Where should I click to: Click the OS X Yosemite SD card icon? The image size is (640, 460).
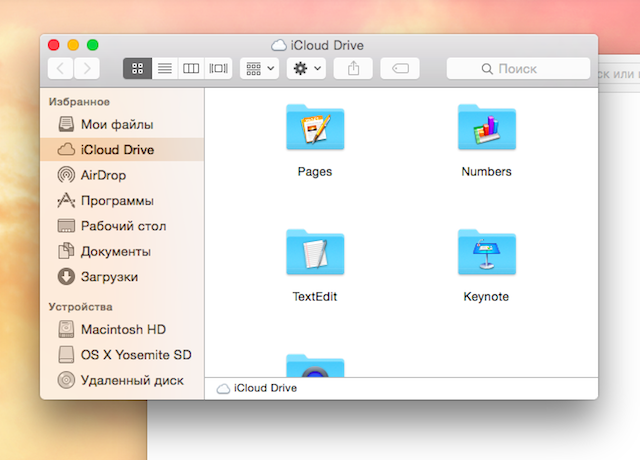[66, 354]
